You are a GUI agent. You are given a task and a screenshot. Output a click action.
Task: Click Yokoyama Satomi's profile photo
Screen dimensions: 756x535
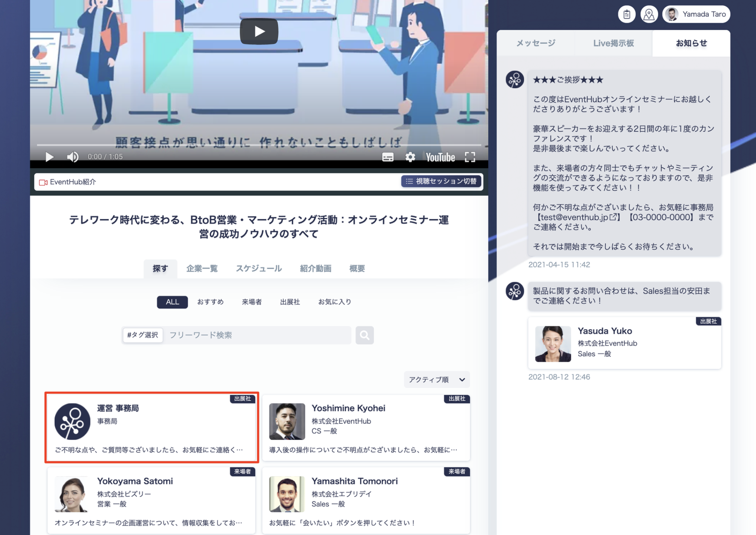[x=72, y=494]
